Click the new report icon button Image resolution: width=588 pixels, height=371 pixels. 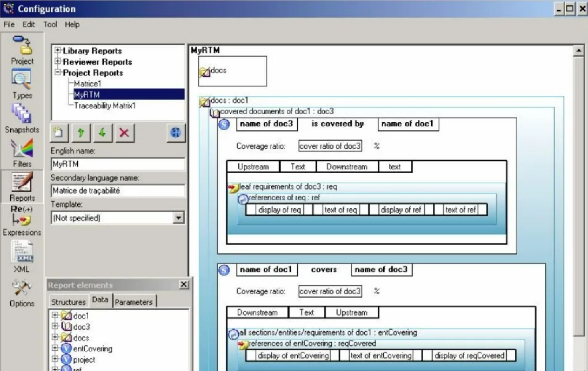click(x=59, y=133)
